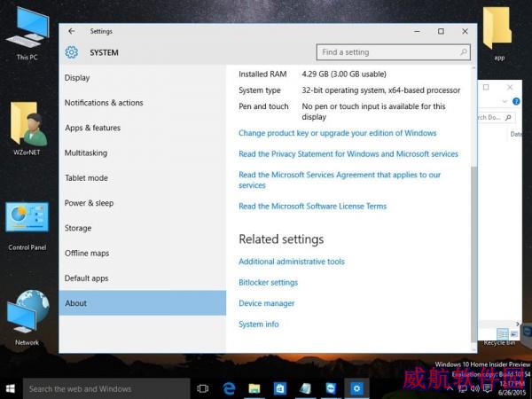
Task: Open Tablet mode settings
Action: click(x=143, y=178)
